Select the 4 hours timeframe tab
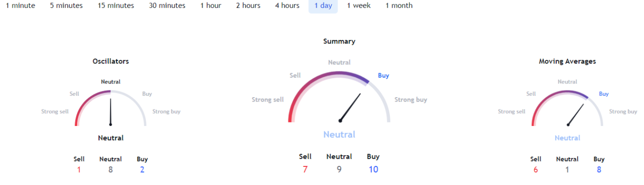The image size is (644, 185). (x=287, y=6)
